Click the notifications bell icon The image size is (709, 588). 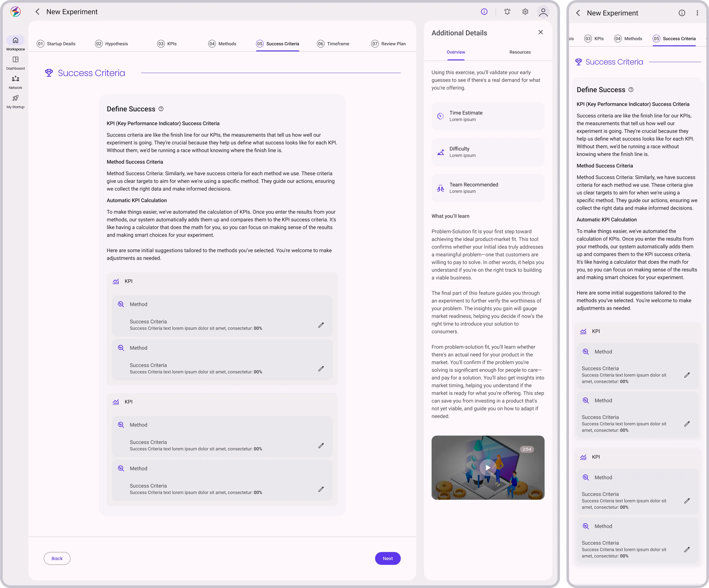(x=507, y=12)
